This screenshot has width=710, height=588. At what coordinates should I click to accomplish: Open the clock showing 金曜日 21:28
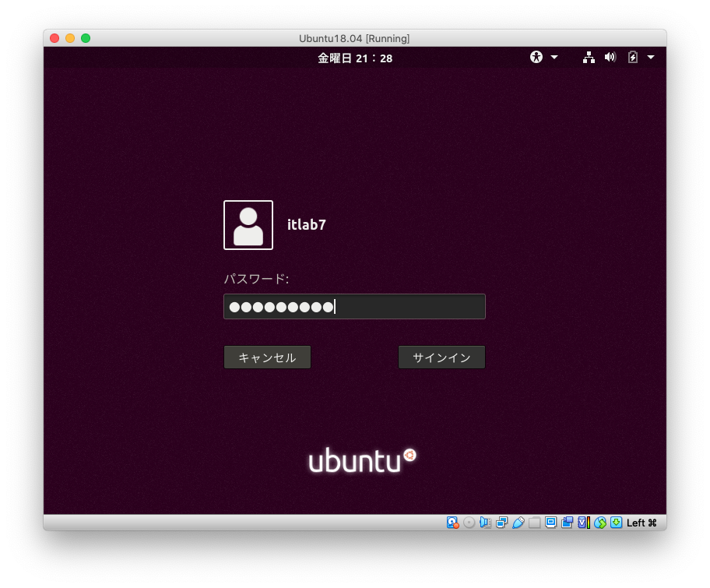354,58
